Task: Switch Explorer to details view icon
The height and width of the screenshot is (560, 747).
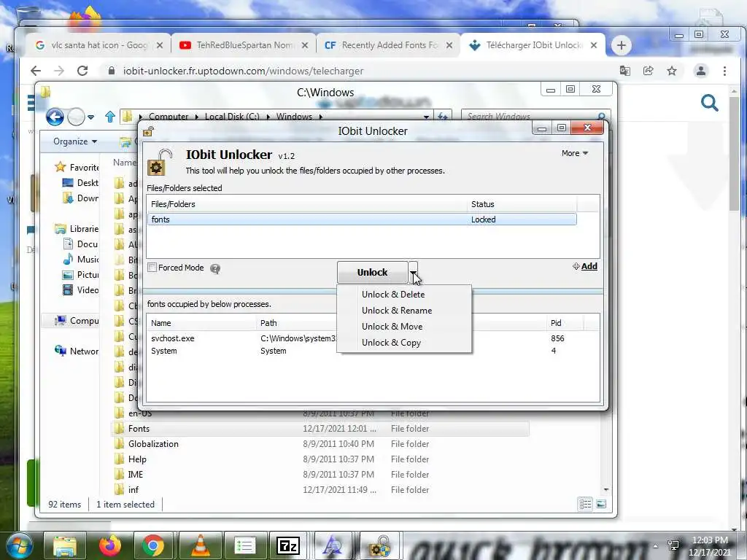Action: click(585, 504)
